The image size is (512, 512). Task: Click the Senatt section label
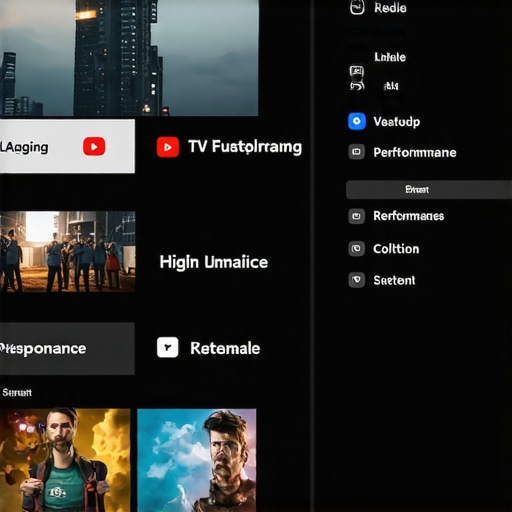[17, 392]
